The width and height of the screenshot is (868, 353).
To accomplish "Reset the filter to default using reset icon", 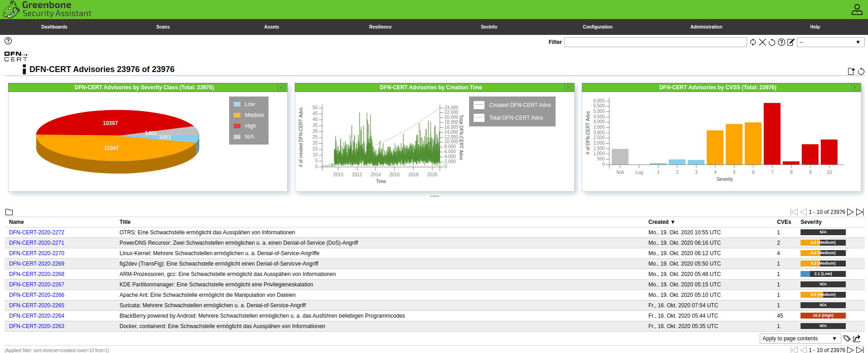I will click(x=772, y=42).
